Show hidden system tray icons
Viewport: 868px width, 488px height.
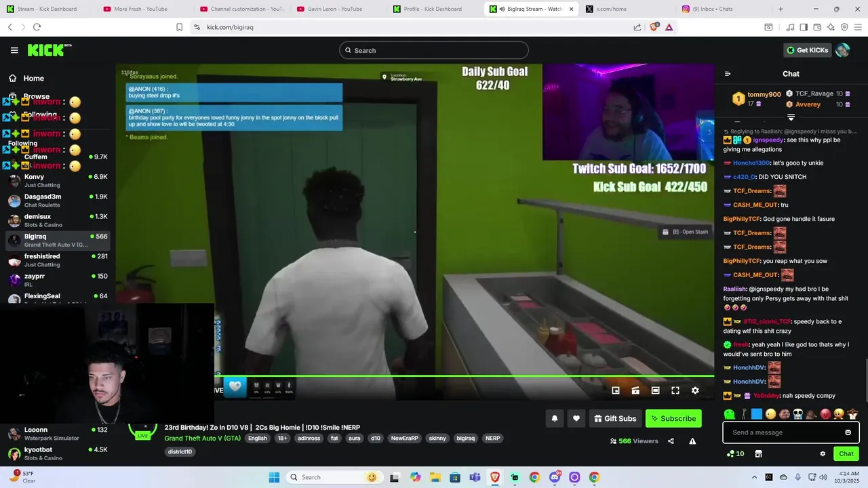tap(754, 477)
